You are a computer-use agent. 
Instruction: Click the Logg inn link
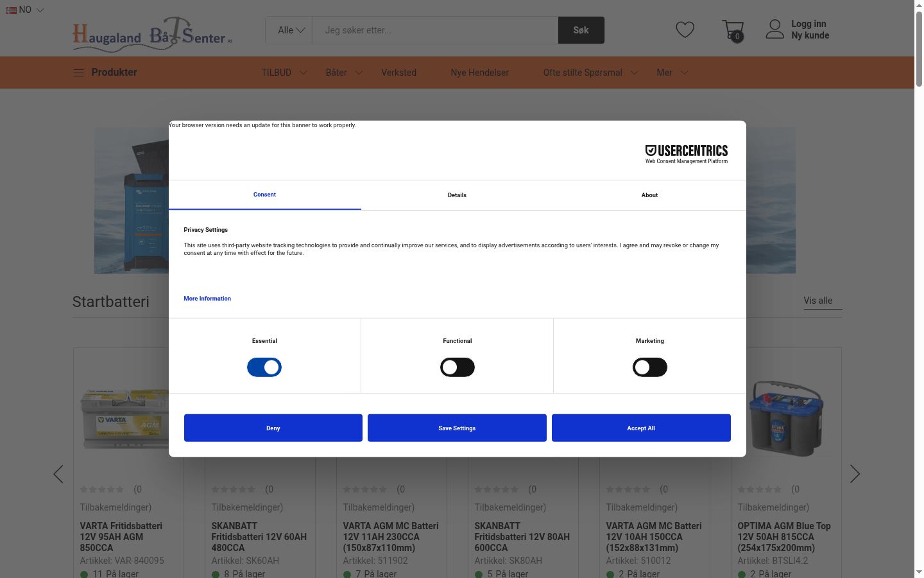[809, 24]
